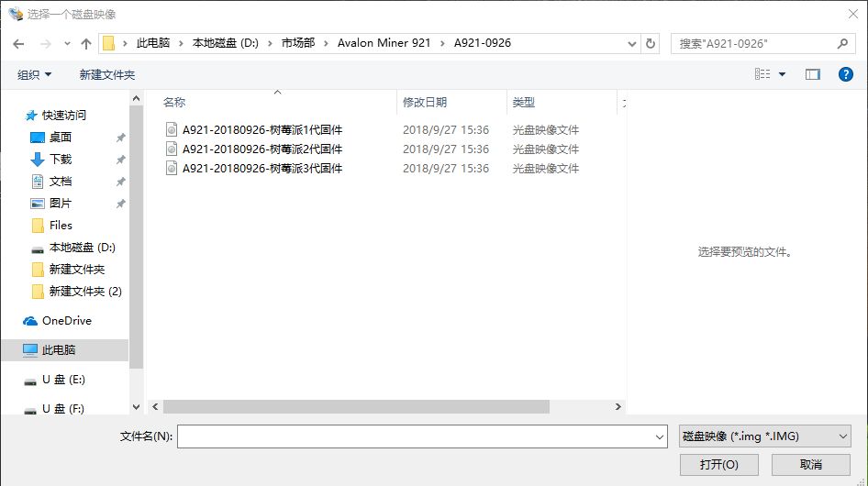This screenshot has height=486, width=868.
Task: Select 此电脑 in the address breadcrumb
Action: click(x=153, y=43)
